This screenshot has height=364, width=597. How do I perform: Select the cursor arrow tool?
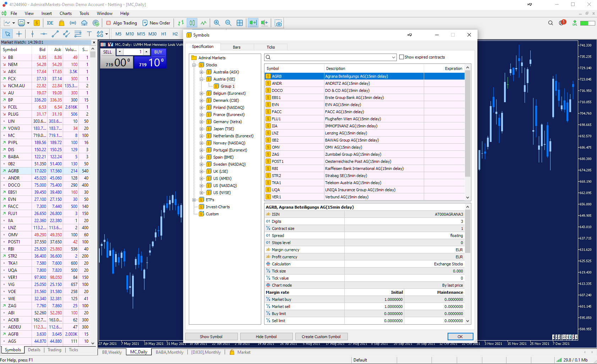7,34
